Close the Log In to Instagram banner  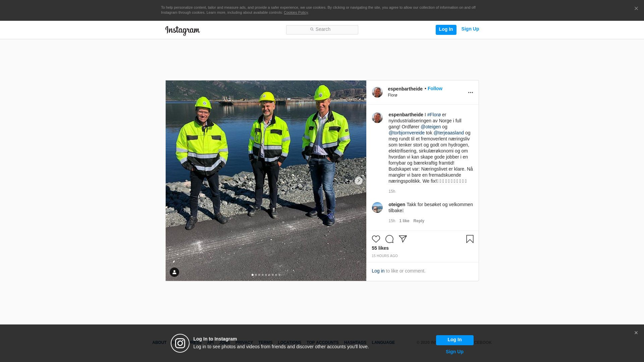point(636,333)
